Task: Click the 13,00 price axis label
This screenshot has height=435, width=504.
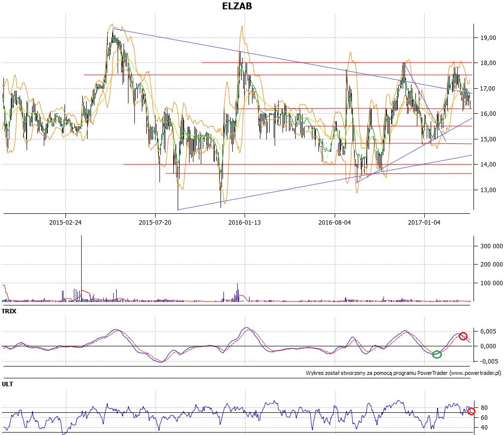Action: (488, 190)
